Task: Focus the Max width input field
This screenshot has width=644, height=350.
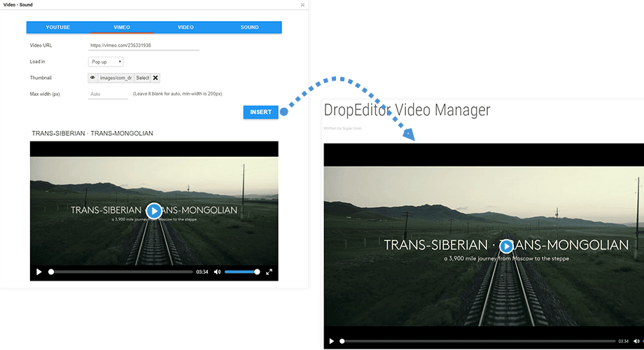Action: (x=108, y=94)
